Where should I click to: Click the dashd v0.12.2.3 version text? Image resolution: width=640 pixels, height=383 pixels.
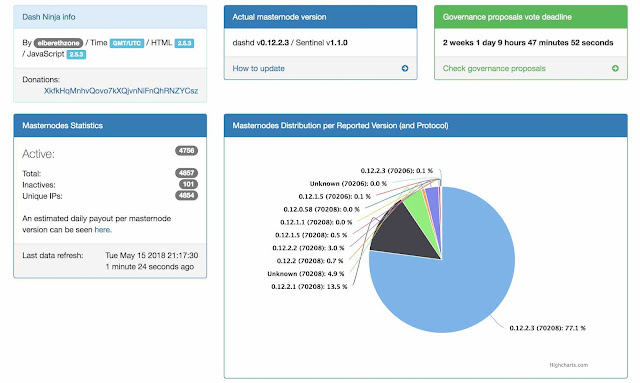[x=260, y=42]
